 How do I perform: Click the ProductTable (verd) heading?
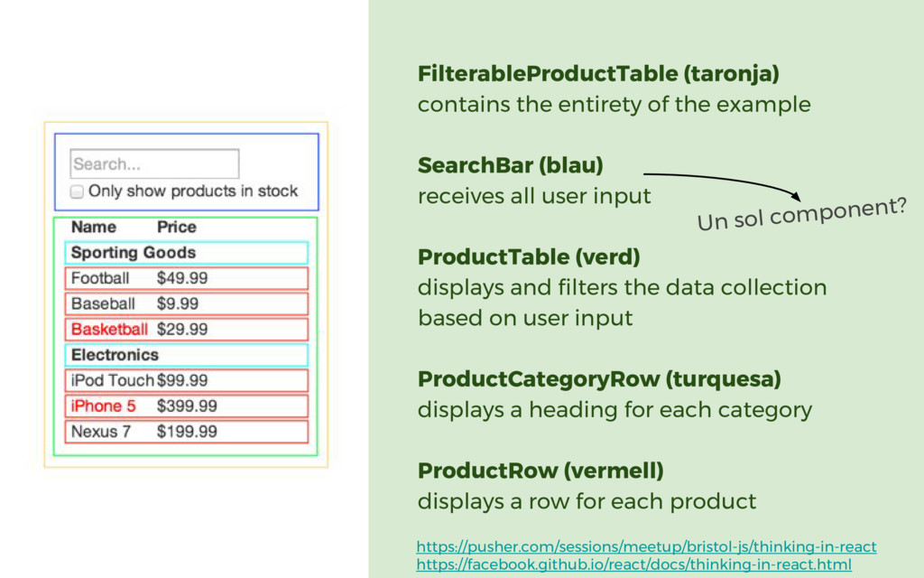pyautogui.click(x=529, y=257)
